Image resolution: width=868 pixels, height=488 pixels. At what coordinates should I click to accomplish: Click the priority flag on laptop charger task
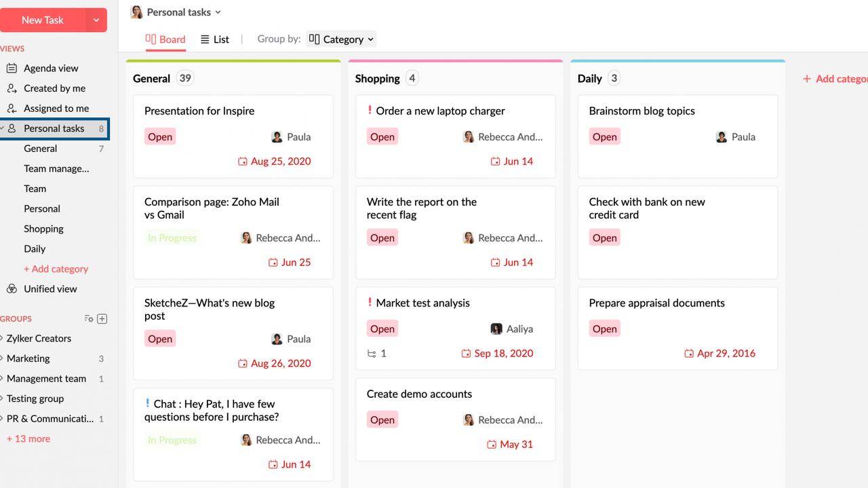370,110
